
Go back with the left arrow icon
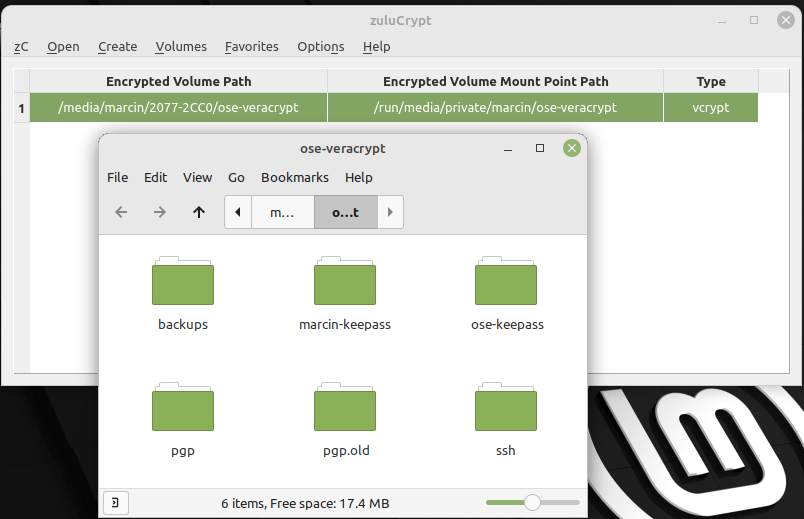click(x=121, y=212)
